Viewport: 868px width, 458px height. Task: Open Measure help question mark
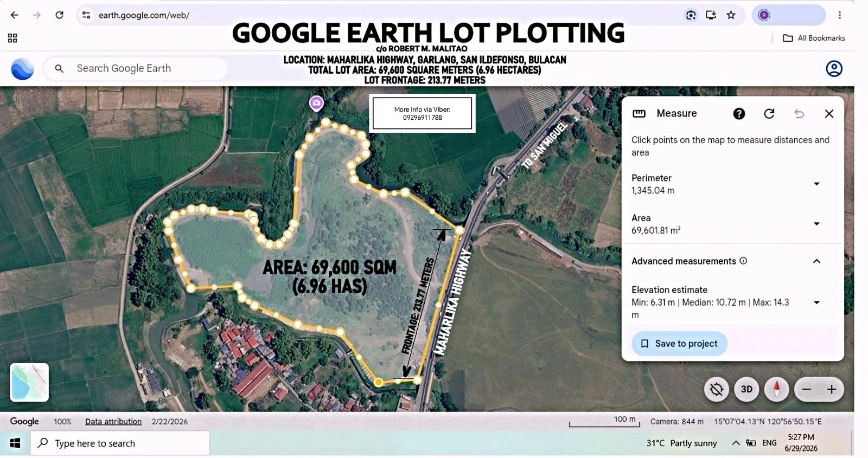[739, 114]
